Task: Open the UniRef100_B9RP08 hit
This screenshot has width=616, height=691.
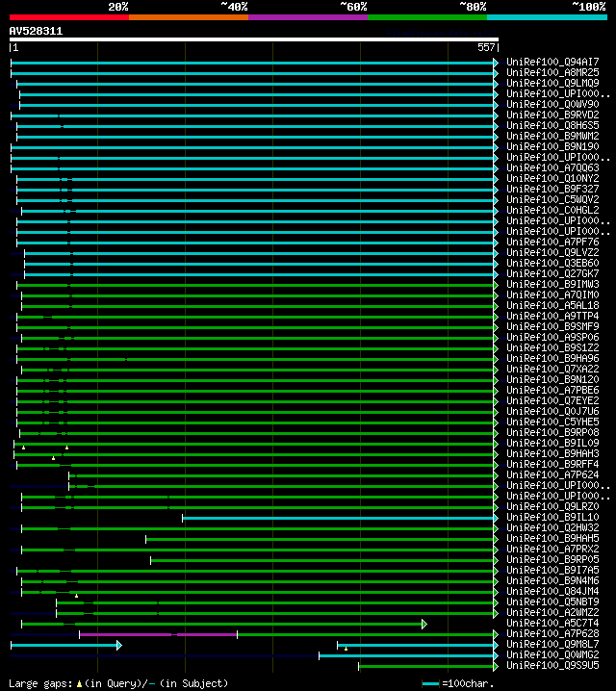Action: click(x=552, y=432)
